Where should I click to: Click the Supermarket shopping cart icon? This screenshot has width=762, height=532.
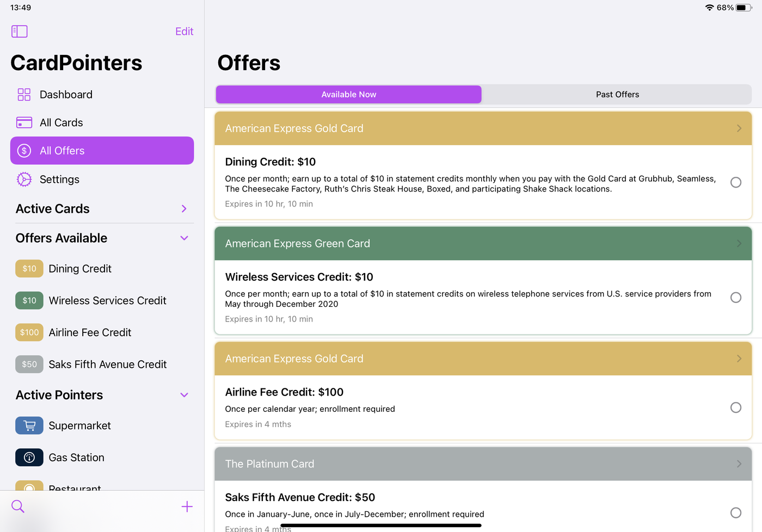(x=29, y=425)
